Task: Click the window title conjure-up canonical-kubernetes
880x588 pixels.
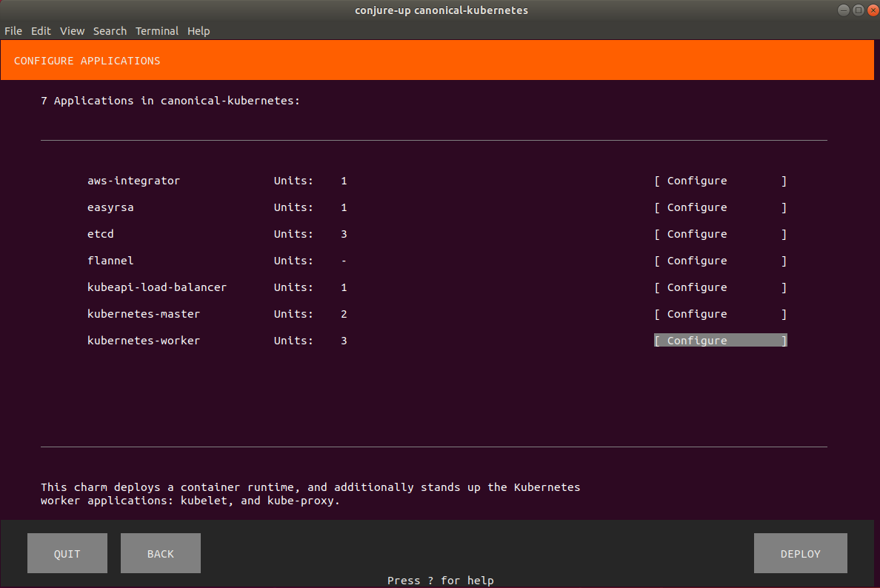Action: click(441, 10)
